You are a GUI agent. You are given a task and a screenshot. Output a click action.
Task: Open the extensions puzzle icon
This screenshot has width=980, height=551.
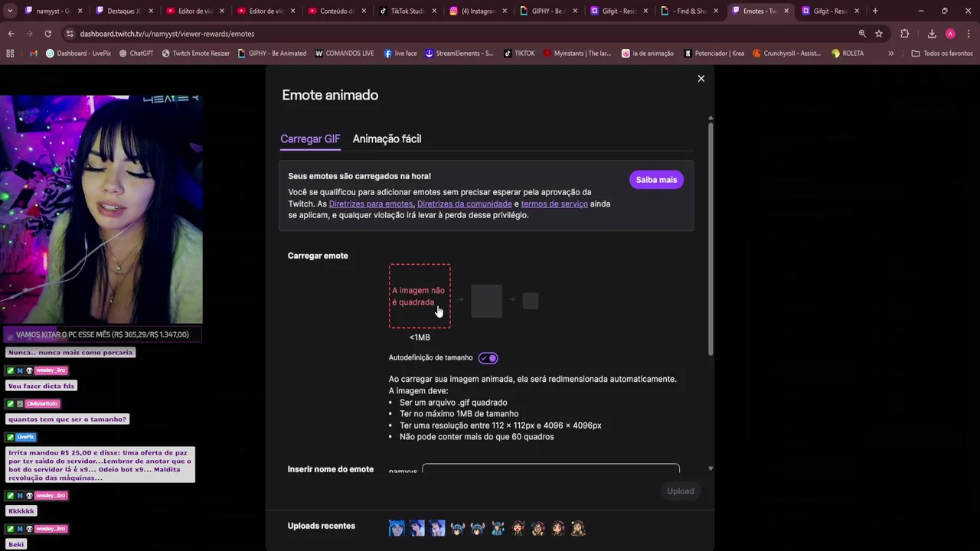(904, 34)
